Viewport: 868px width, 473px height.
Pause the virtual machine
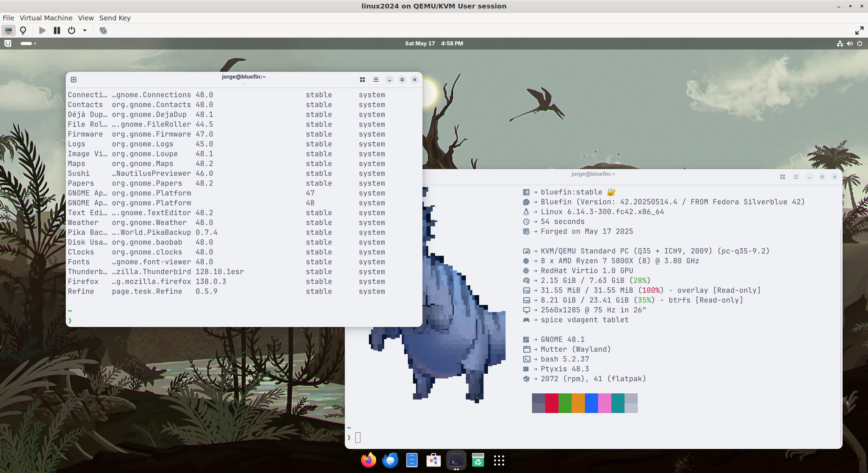[x=57, y=30]
